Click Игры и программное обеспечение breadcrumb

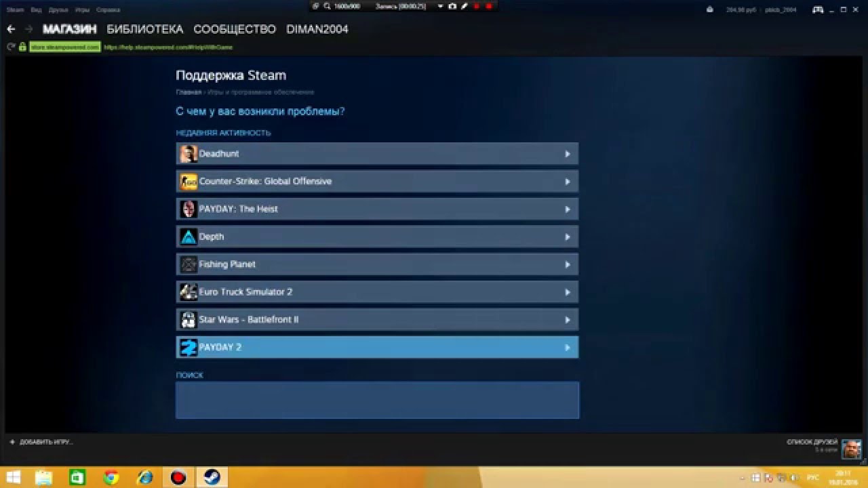[x=261, y=92]
